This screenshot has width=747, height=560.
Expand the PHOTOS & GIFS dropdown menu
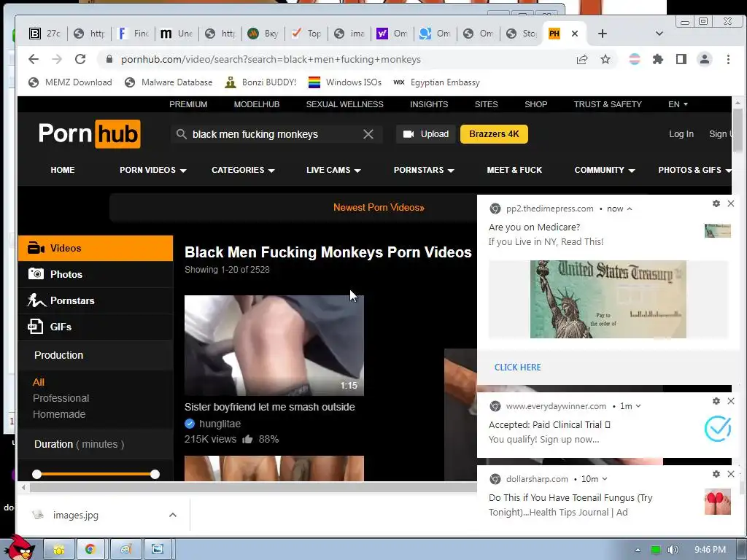pyautogui.click(x=694, y=170)
